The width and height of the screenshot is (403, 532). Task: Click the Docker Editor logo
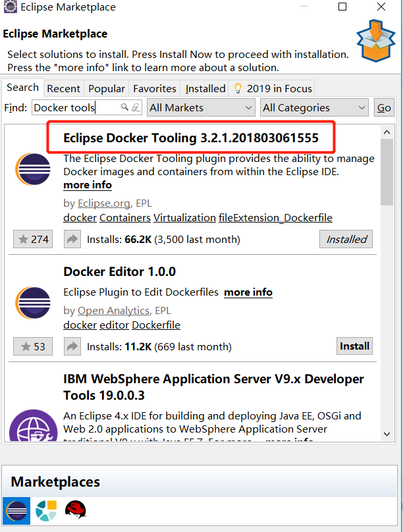tap(33, 303)
